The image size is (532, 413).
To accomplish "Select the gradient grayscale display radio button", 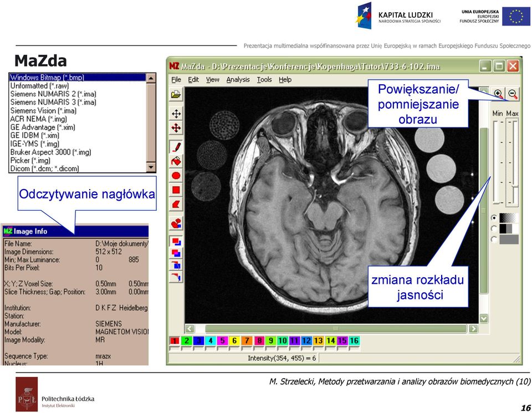I will [494, 218].
